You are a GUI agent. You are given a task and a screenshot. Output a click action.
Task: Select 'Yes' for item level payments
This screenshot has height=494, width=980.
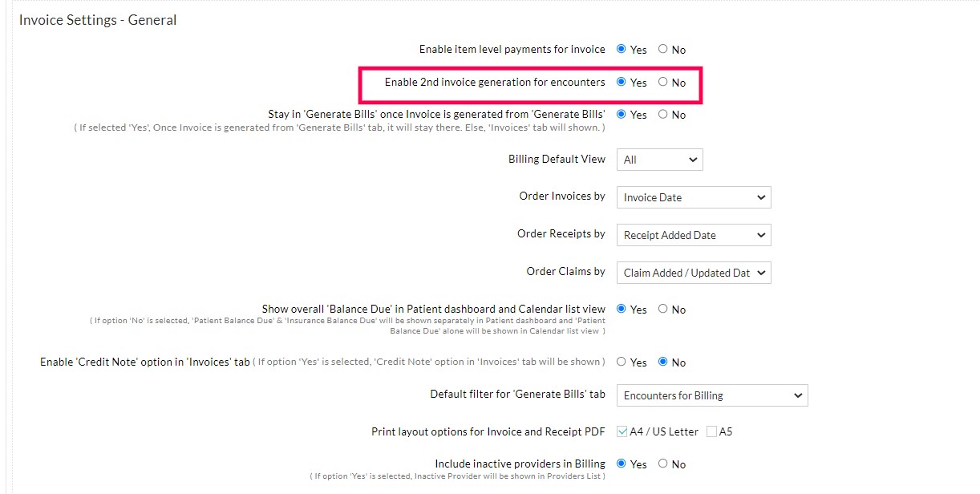coord(620,49)
